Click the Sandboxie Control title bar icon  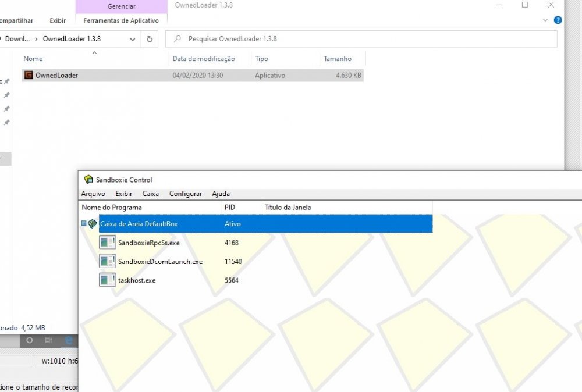88,180
